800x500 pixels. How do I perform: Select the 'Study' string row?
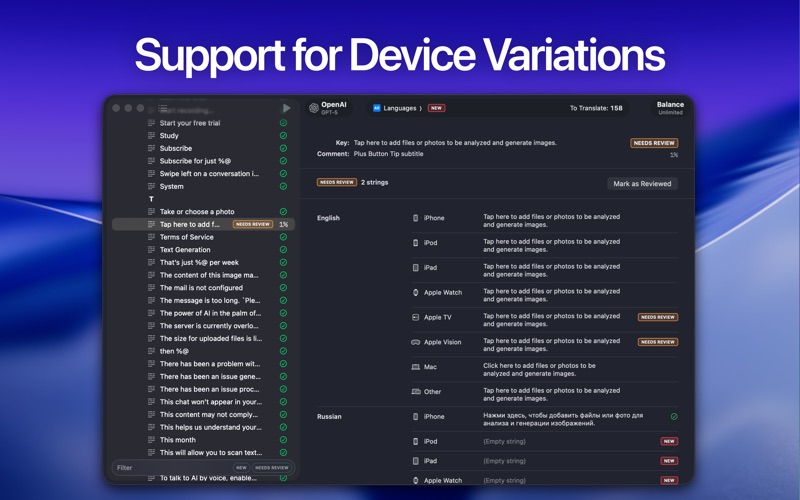(x=203, y=136)
